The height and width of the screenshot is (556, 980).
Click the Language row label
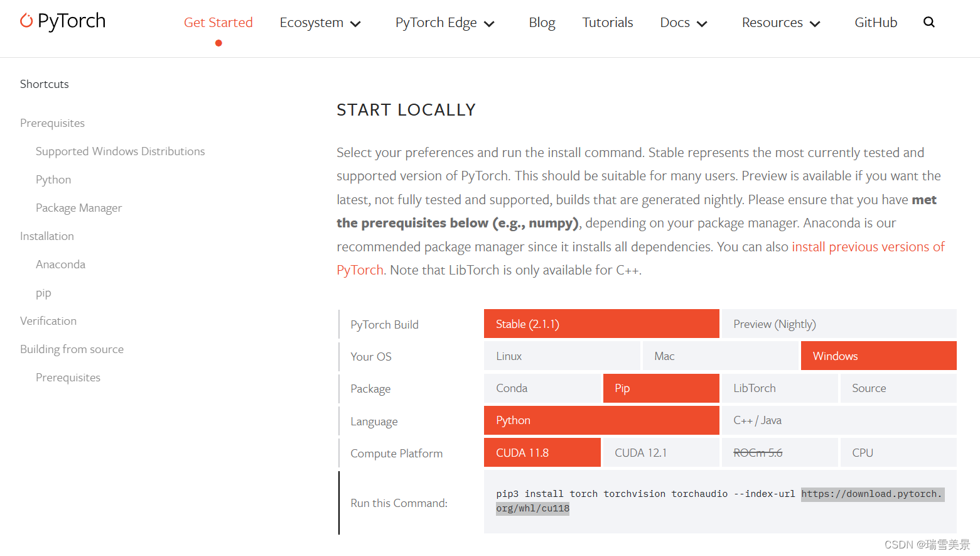(374, 422)
